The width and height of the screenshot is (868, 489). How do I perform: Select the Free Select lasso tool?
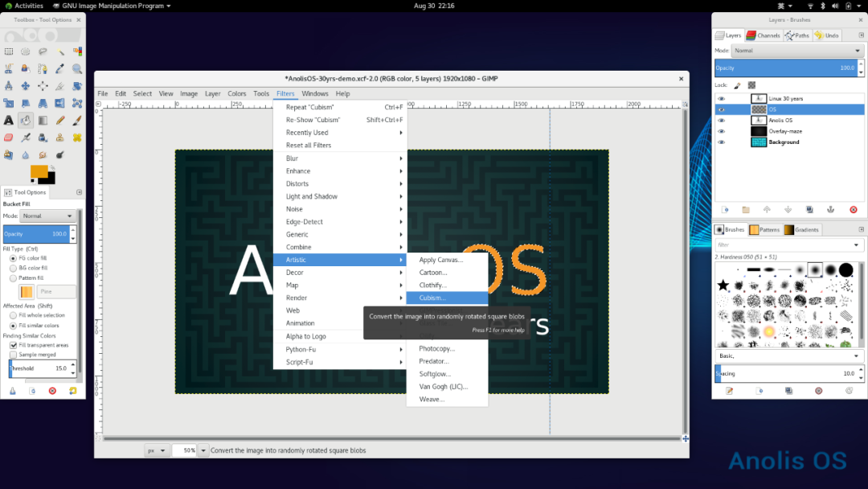coord(43,51)
